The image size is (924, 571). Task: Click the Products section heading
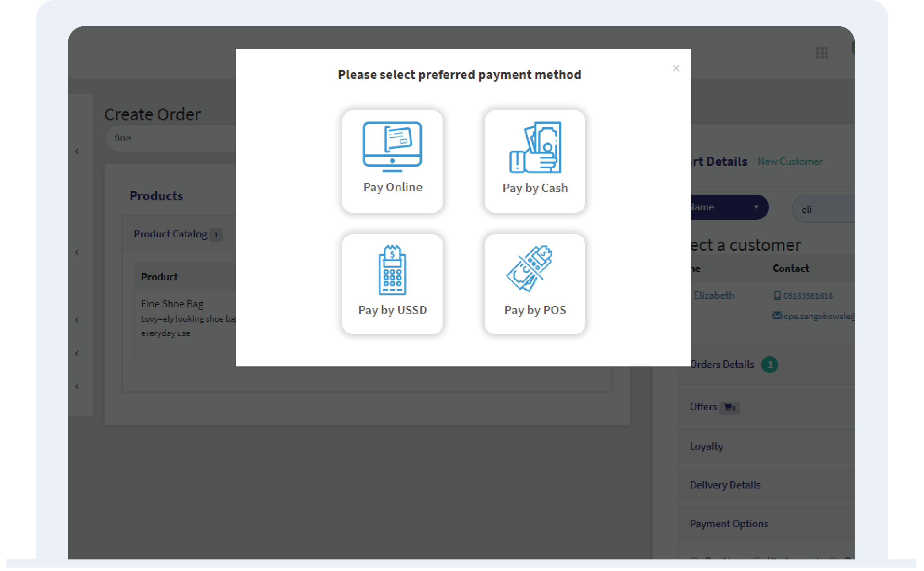pos(156,196)
